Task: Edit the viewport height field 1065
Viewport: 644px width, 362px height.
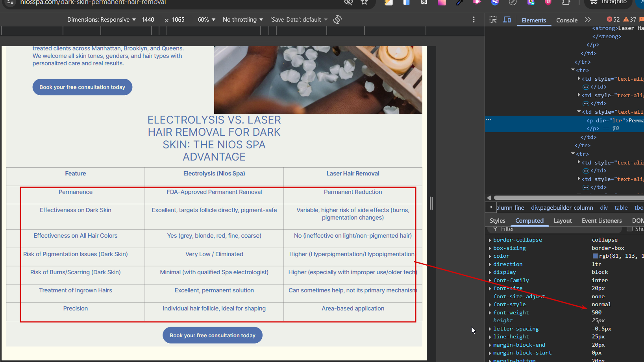Action: coord(178,20)
